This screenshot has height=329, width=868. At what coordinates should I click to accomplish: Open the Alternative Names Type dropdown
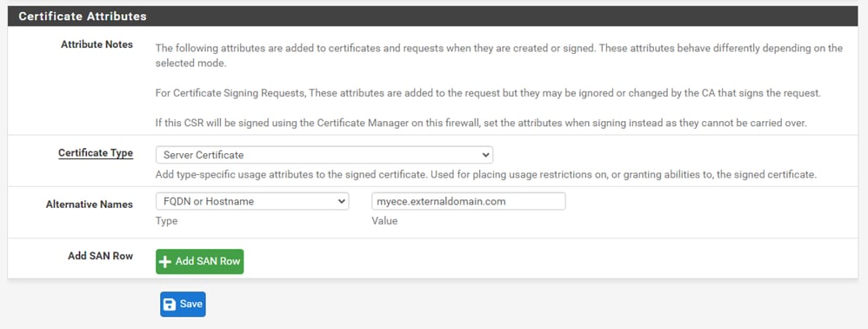(252, 201)
